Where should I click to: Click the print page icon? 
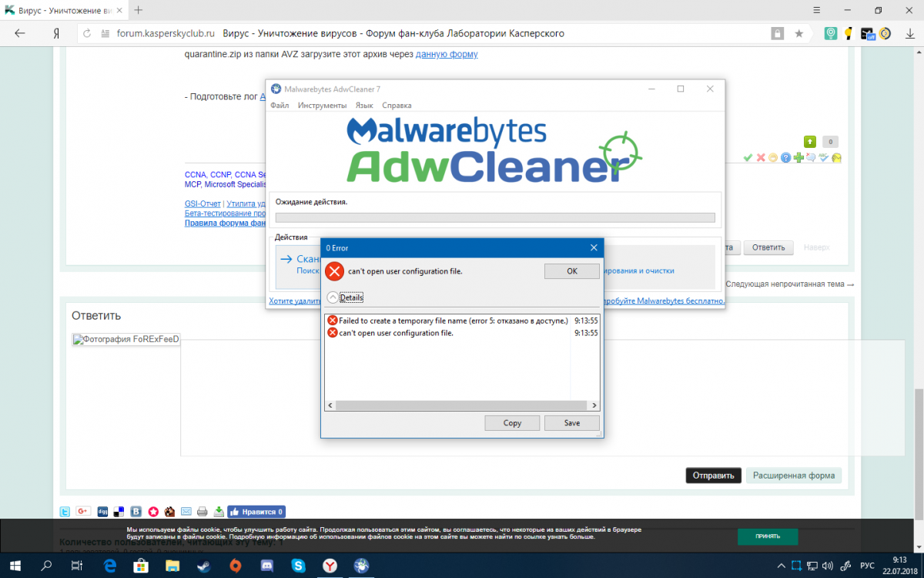pos(202,511)
